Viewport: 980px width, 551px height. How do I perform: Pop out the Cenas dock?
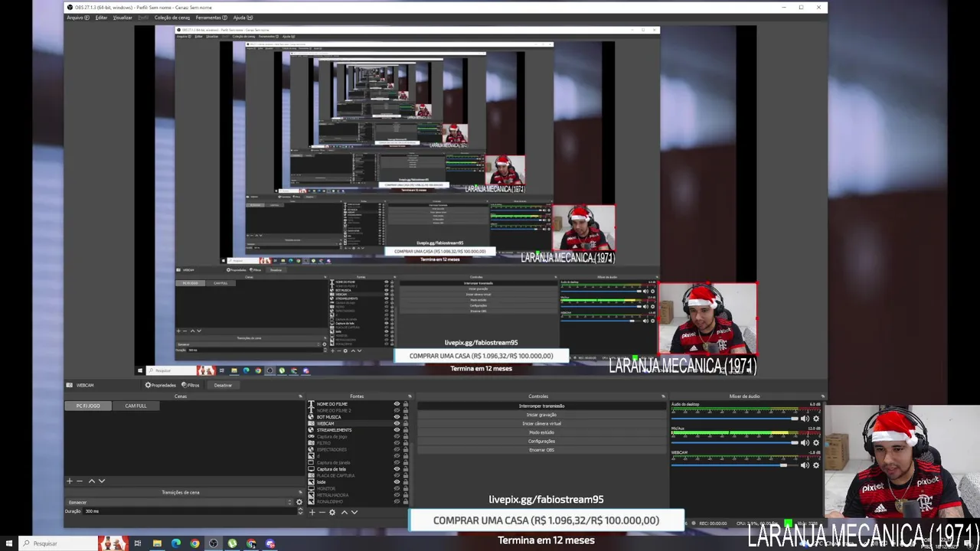[300, 396]
